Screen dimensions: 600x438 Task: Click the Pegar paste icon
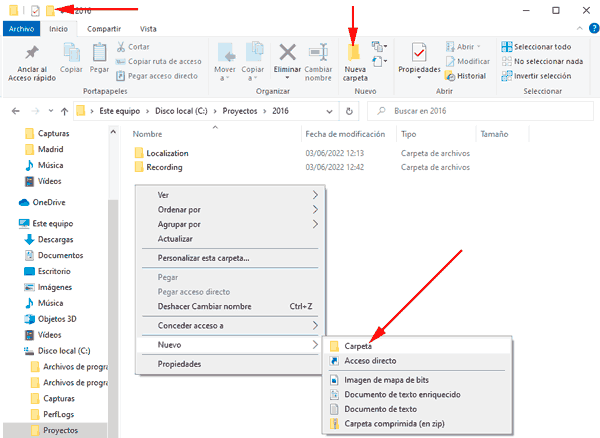pos(99,58)
